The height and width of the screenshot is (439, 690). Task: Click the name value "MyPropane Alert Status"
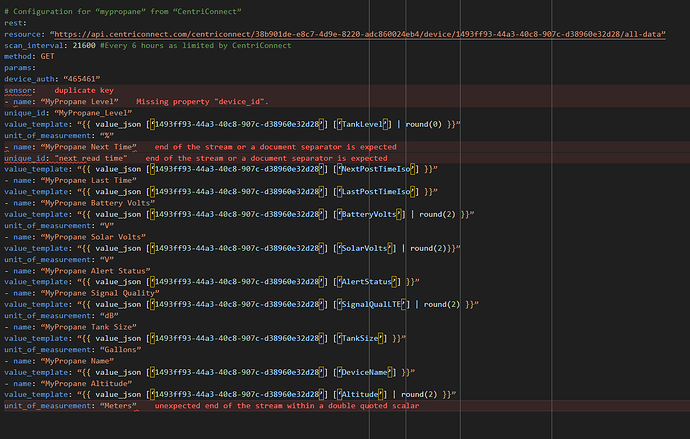(95, 271)
